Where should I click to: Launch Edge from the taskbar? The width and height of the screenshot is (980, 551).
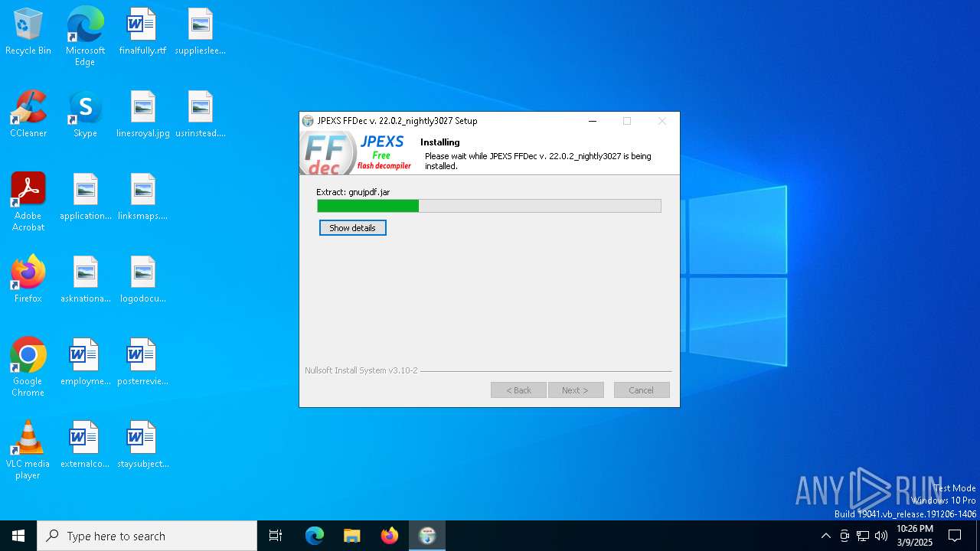point(315,536)
